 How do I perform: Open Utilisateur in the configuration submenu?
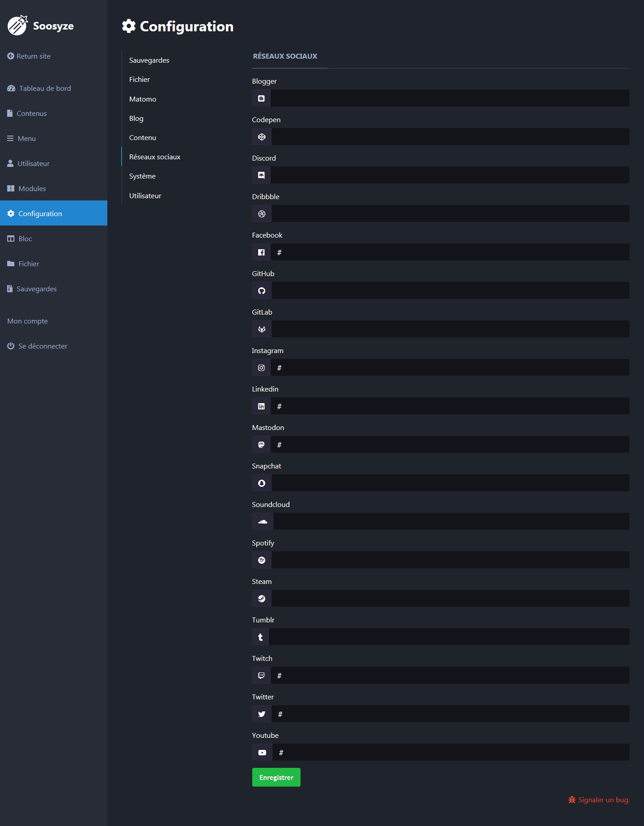click(x=145, y=196)
